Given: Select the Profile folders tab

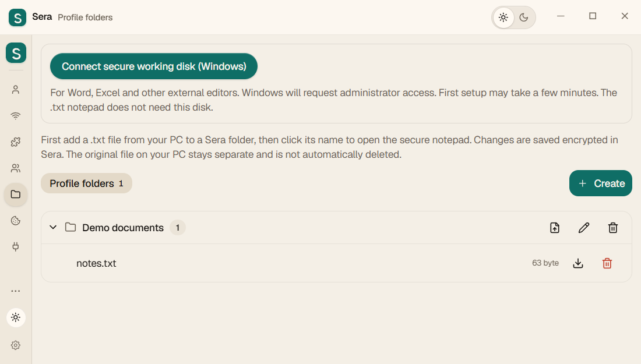Looking at the screenshot, I should pyautogui.click(x=86, y=183).
